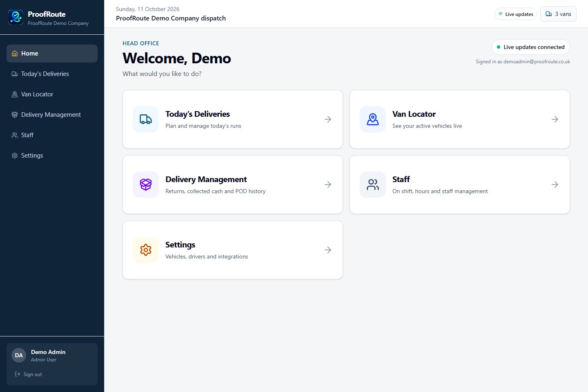Click the Settings card title
588x392 pixels.
coord(180,245)
